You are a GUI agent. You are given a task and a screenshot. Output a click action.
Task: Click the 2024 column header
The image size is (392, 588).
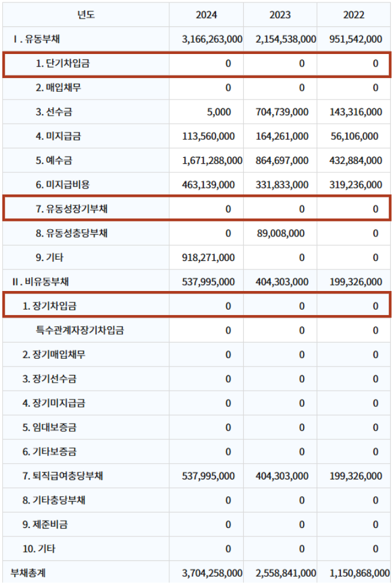(206, 15)
